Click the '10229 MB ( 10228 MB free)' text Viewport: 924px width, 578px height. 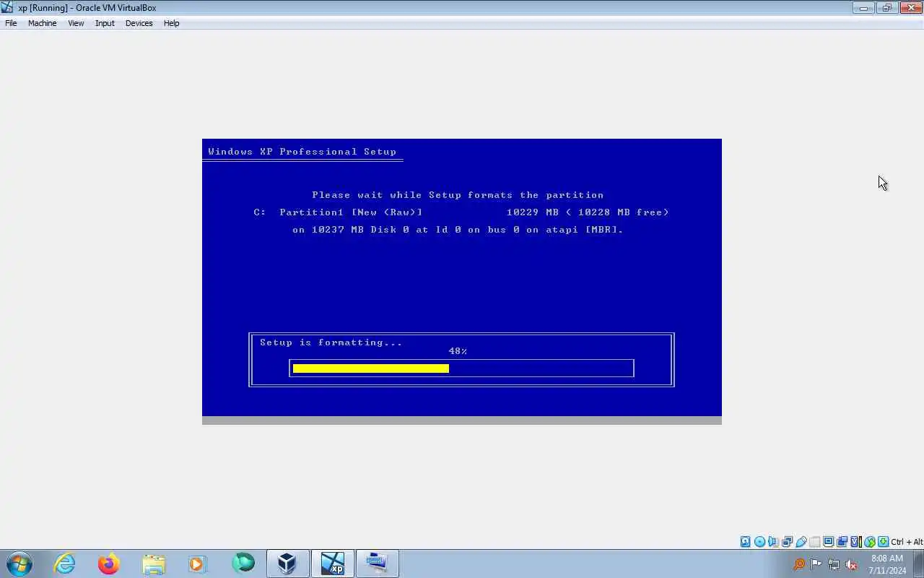588,212
